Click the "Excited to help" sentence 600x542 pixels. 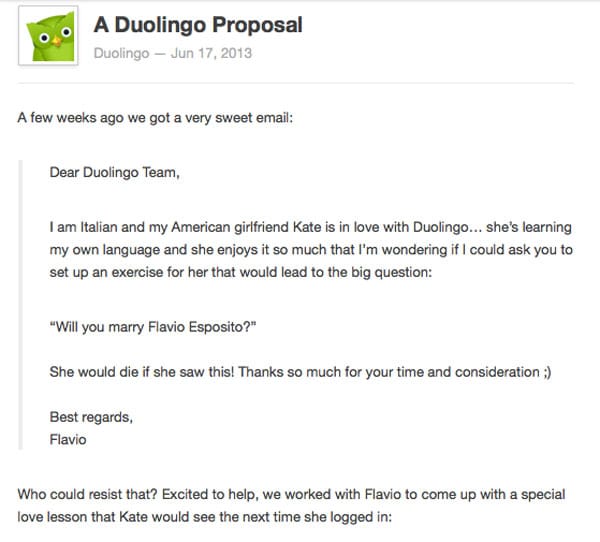click(207, 494)
